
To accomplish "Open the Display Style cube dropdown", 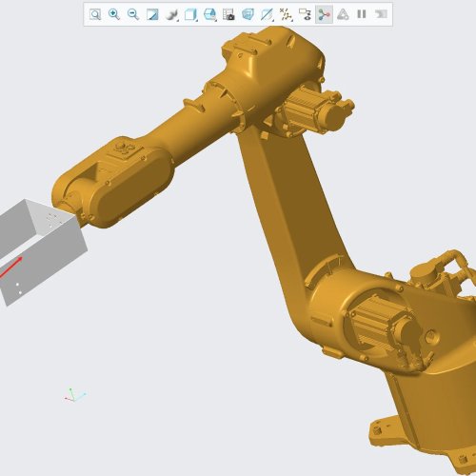I will tap(190, 14).
